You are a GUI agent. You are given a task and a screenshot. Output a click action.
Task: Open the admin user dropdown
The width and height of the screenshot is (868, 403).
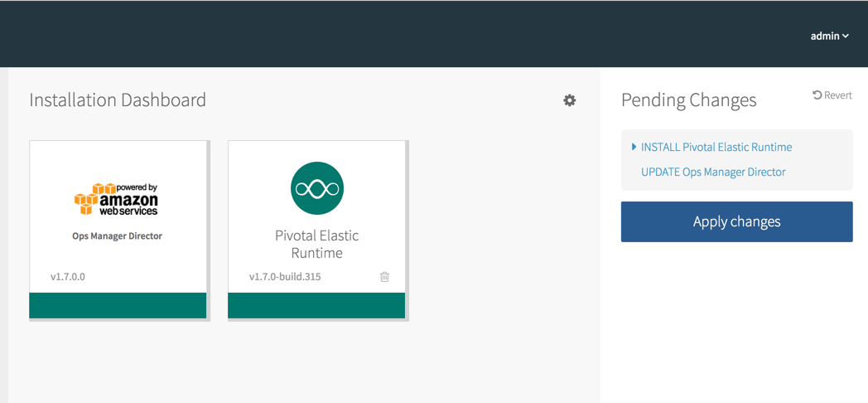point(829,36)
